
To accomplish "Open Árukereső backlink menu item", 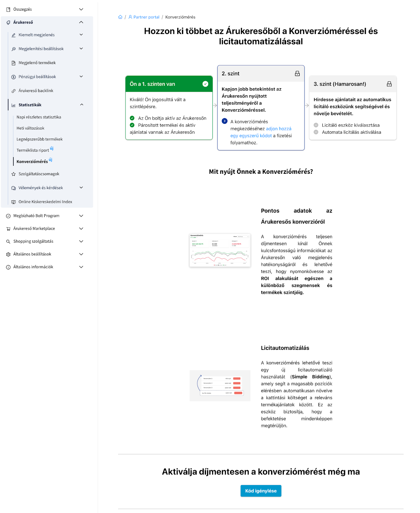I will pyautogui.click(x=36, y=91).
